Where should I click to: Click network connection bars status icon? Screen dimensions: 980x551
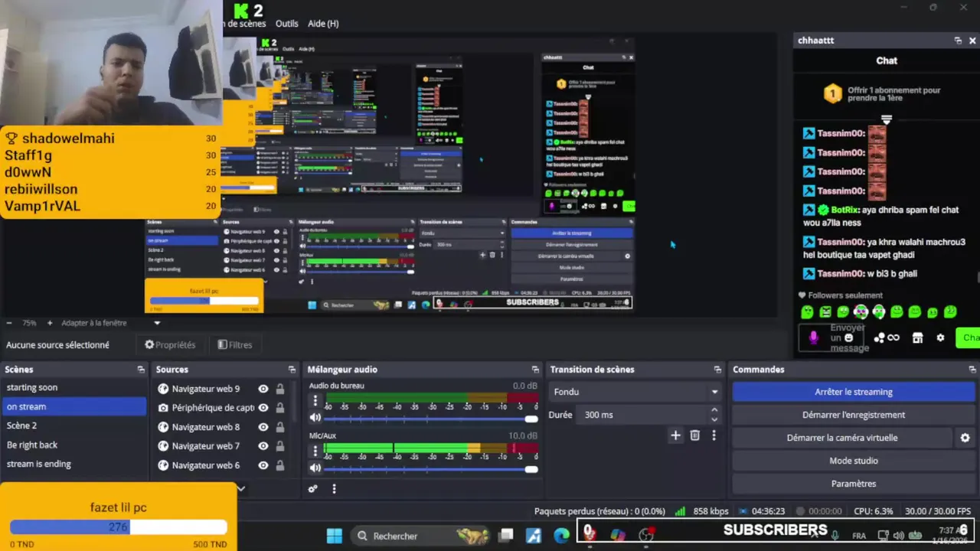pyautogui.click(x=680, y=511)
